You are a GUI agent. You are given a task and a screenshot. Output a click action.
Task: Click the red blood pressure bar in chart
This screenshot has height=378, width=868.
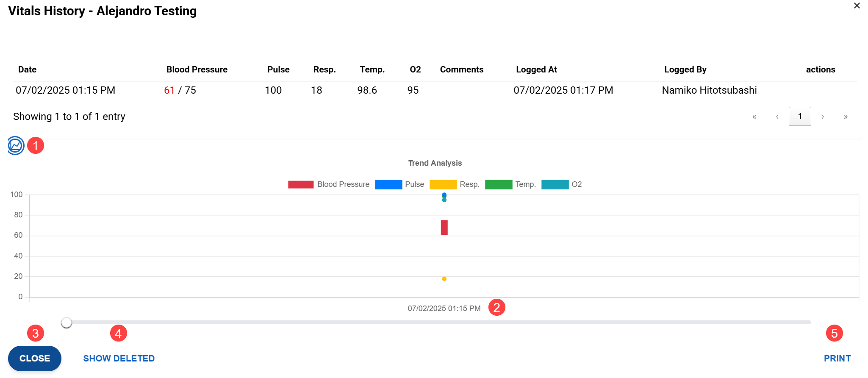pyautogui.click(x=444, y=228)
